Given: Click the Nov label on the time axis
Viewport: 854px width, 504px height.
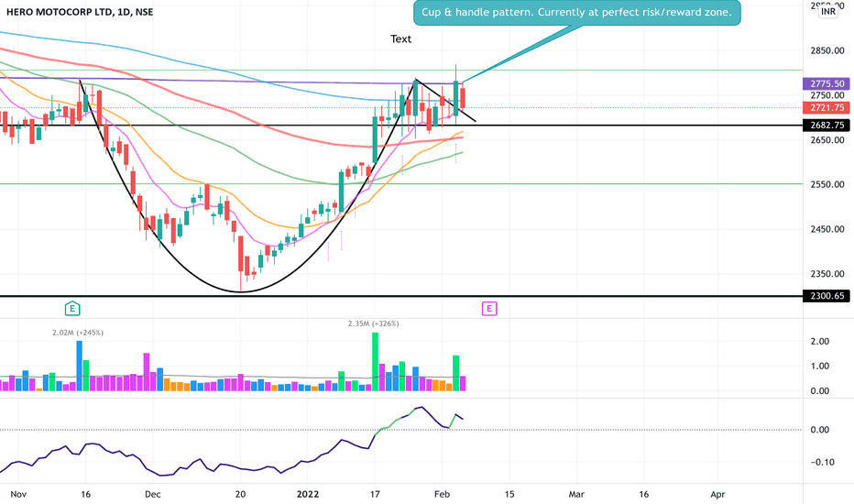Looking at the screenshot, I should coord(18,494).
